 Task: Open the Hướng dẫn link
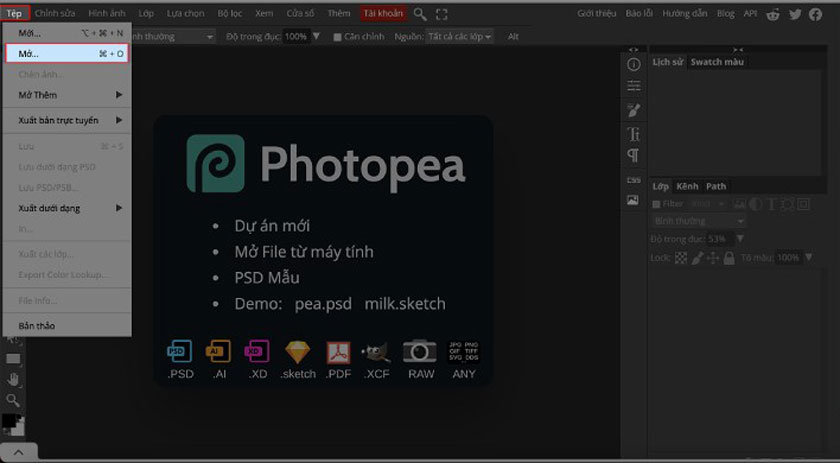point(685,13)
